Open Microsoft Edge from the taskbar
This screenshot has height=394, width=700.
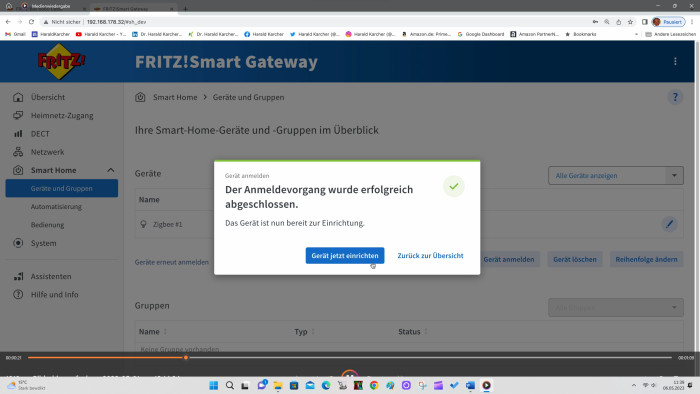[x=326, y=385]
